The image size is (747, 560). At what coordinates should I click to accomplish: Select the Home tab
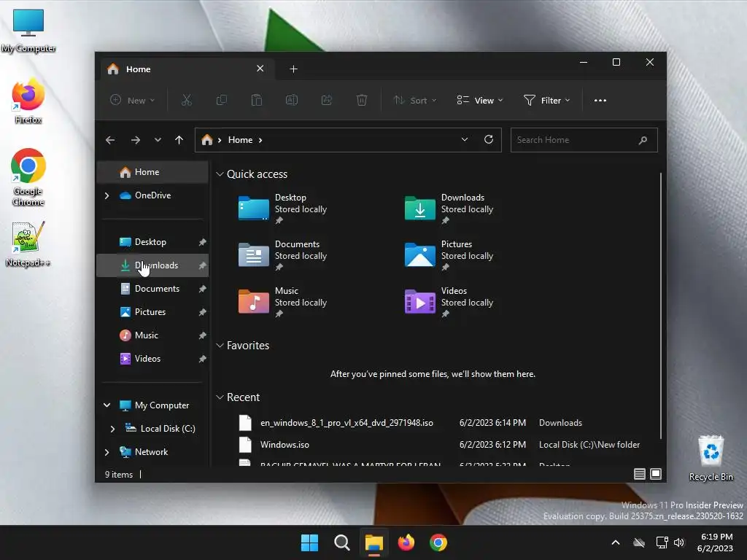tap(186, 69)
